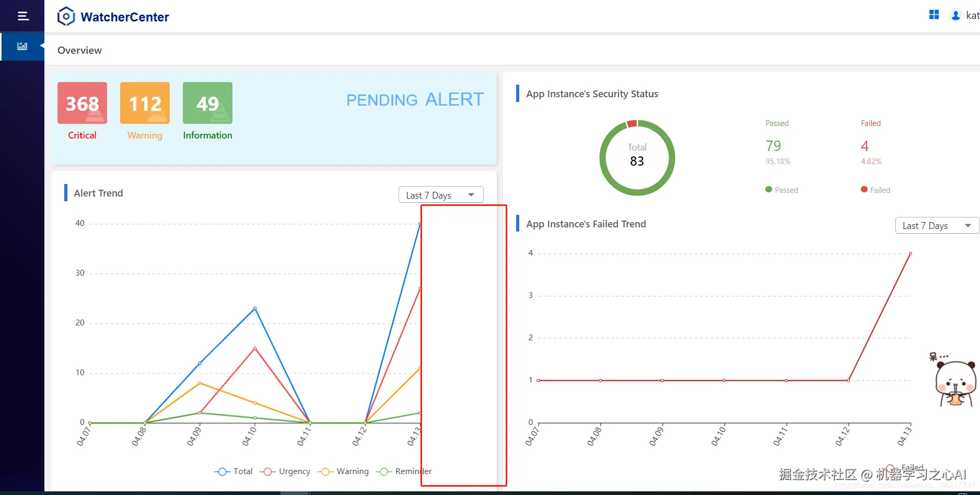Click the Failed count 4
Image resolution: width=980 pixels, height=495 pixels.
click(x=865, y=146)
